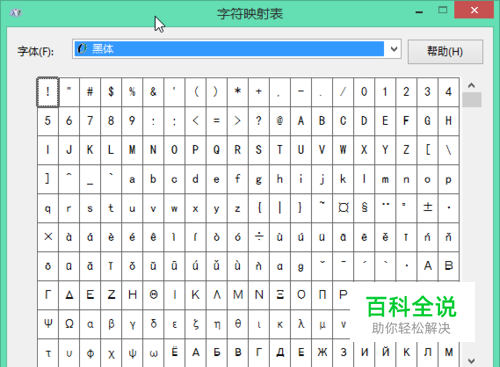Click the 帮助(H) help button

coord(445,52)
